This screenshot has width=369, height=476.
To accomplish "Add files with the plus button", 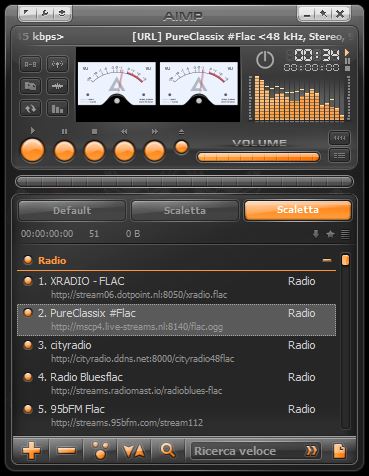I will (x=31, y=451).
